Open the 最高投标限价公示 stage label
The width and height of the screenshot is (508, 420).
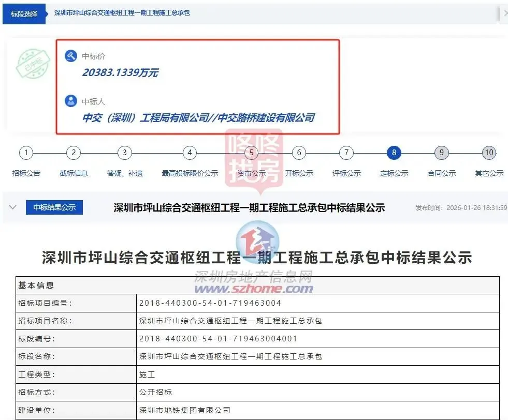click(190, 173)
